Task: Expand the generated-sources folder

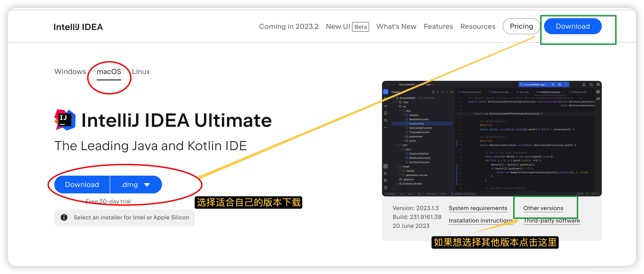Action: [x=400, y=175]
